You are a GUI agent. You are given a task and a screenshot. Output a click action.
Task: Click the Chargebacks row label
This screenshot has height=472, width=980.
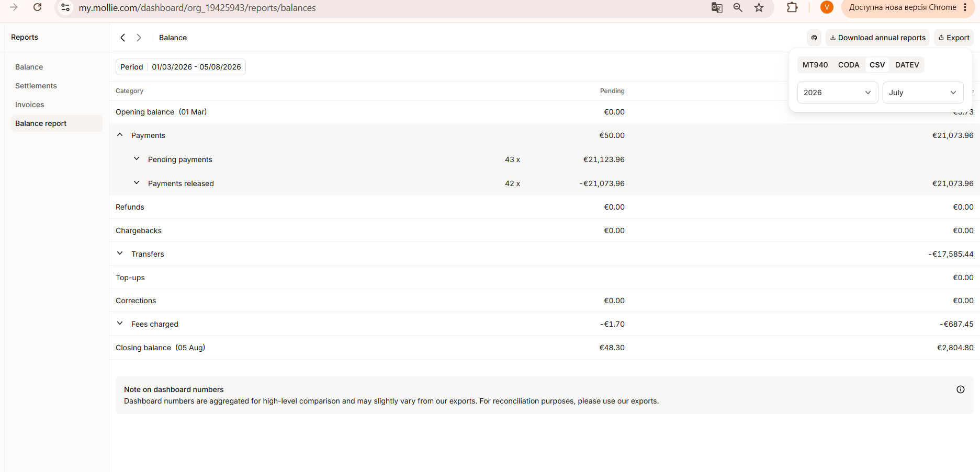(139, 231)
